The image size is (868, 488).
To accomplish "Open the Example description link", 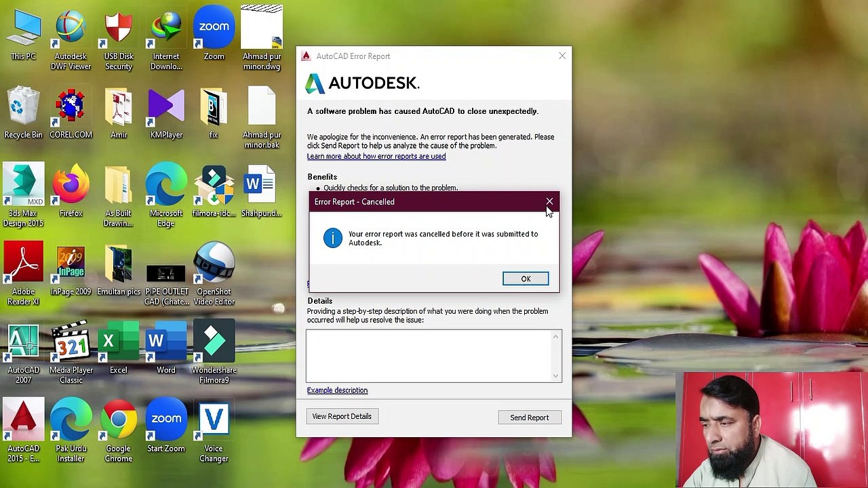I will coord(337,390).
